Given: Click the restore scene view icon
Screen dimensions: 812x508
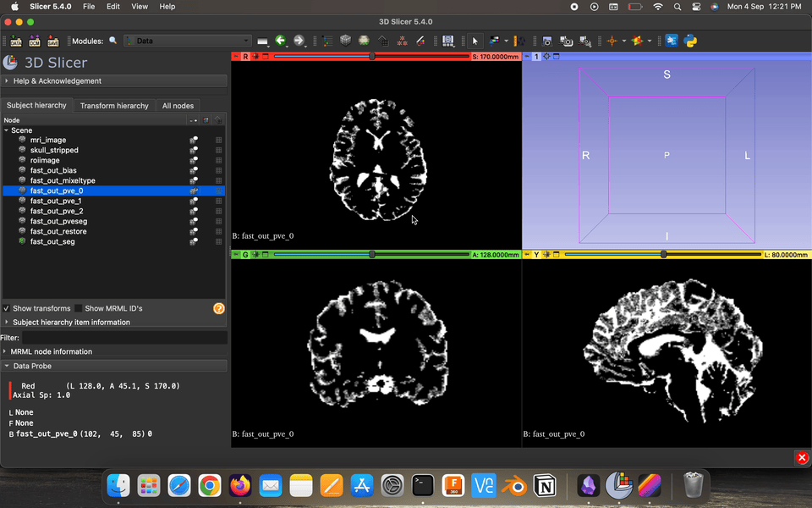Looking at the screenshot, I should (x=585, y=41).
